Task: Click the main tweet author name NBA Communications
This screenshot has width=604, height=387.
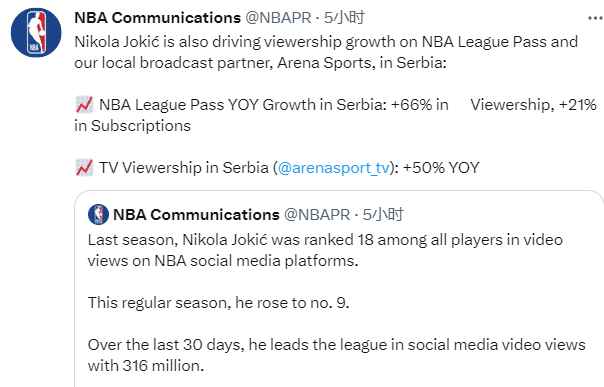Action: (x=157, y=18)
